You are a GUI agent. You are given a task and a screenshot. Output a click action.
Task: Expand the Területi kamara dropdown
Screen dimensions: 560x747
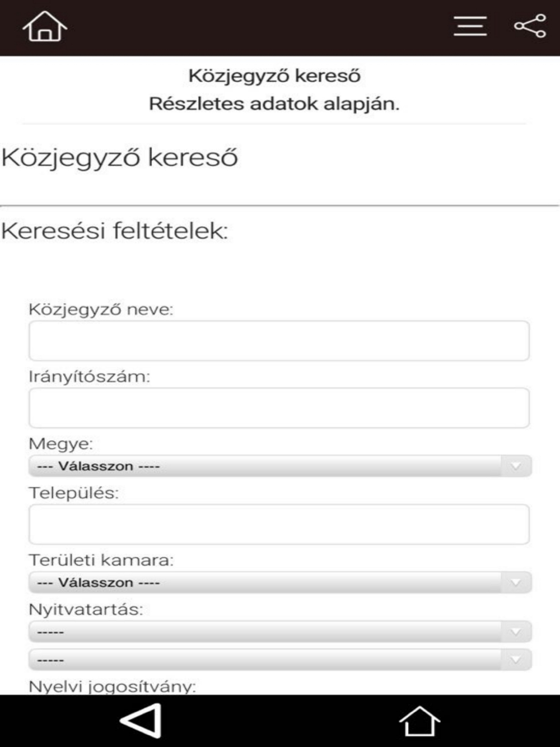click(279, 582)
